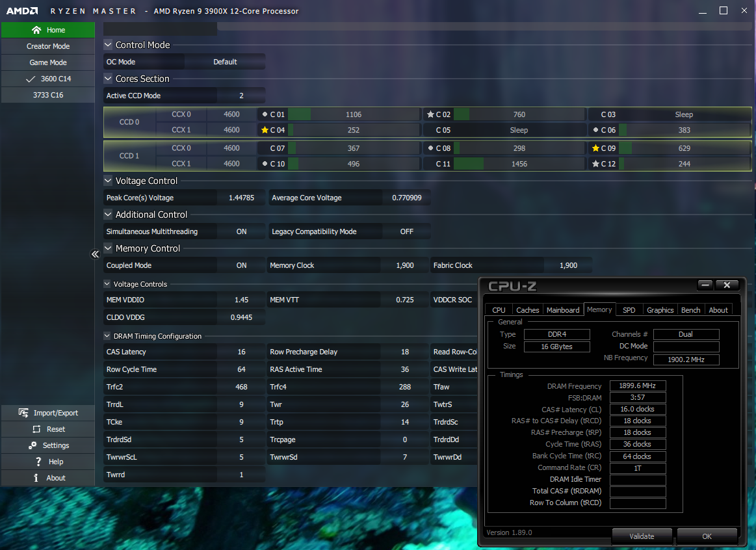Collapse DRAM Timing Configuration subsection
The height and width of the screenshot is (550, 756).
[107, 336]
